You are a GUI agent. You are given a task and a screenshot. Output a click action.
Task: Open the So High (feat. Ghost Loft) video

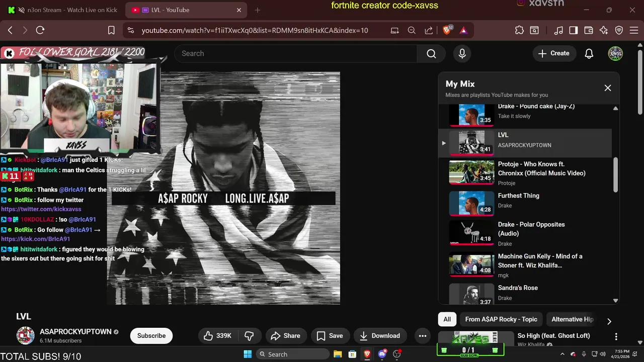(x=553, y=335)
